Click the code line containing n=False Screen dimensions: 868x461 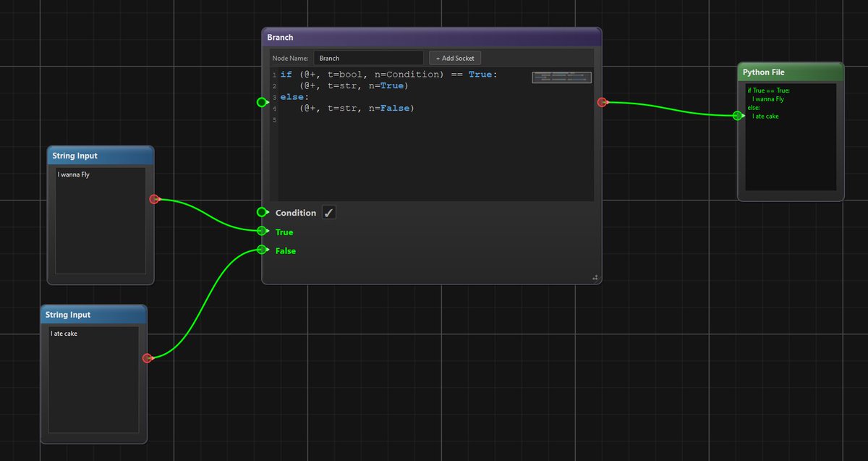[357, 108]
